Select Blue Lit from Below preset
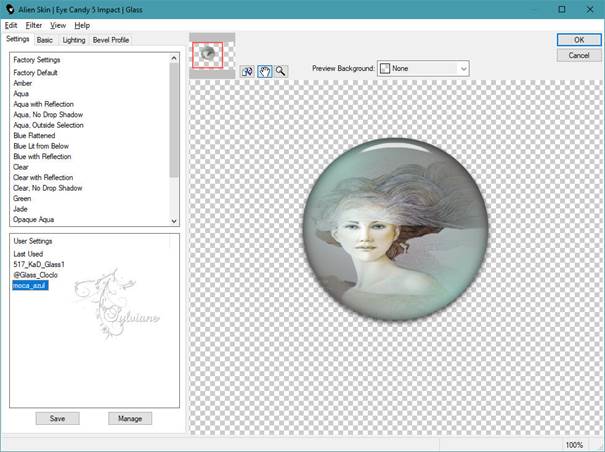Image resolution: width=605 pixels, height=452 pixels. click(x=41, y=146)
